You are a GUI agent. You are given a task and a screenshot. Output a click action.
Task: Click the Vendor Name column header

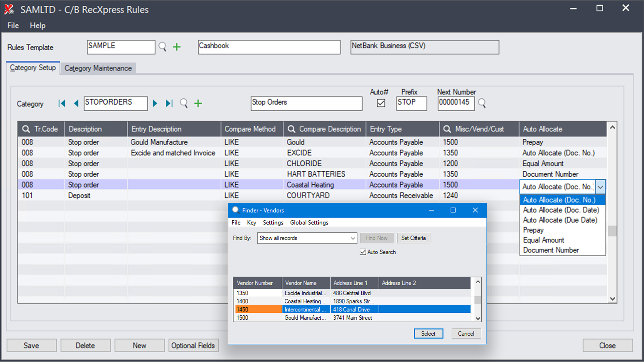pos(306,283)
